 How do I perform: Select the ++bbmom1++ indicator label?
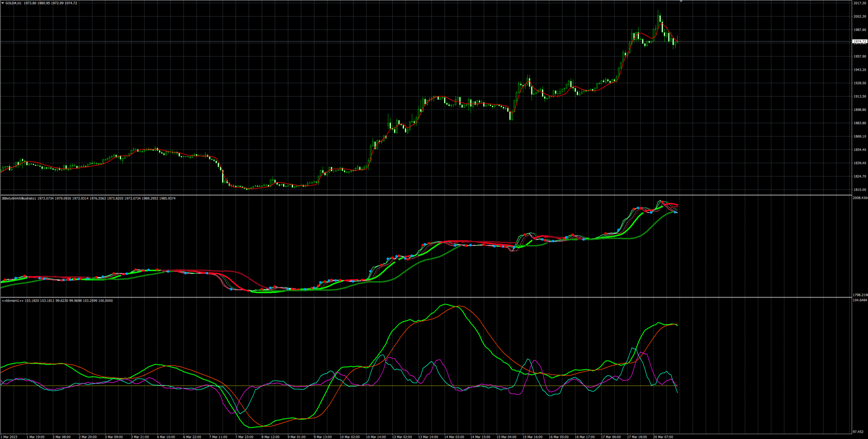click(x=13, y=301)
